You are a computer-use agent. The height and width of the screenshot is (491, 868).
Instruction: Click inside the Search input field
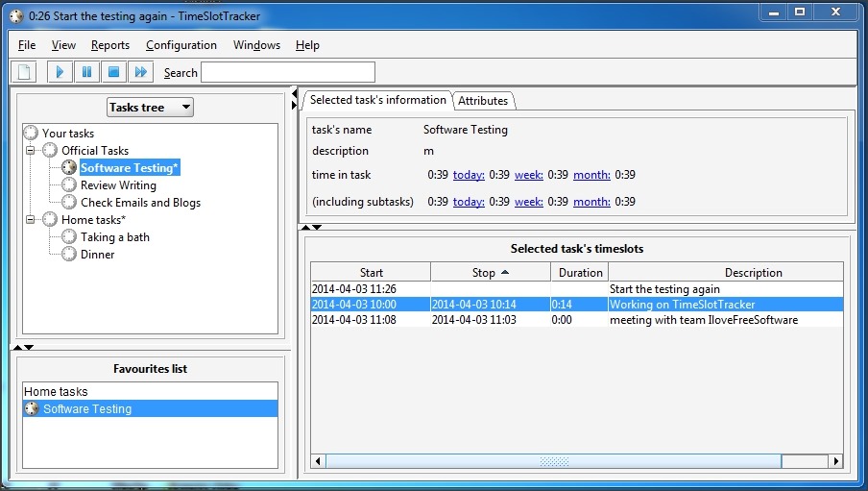pyautogui.click(x=288, y=72)
